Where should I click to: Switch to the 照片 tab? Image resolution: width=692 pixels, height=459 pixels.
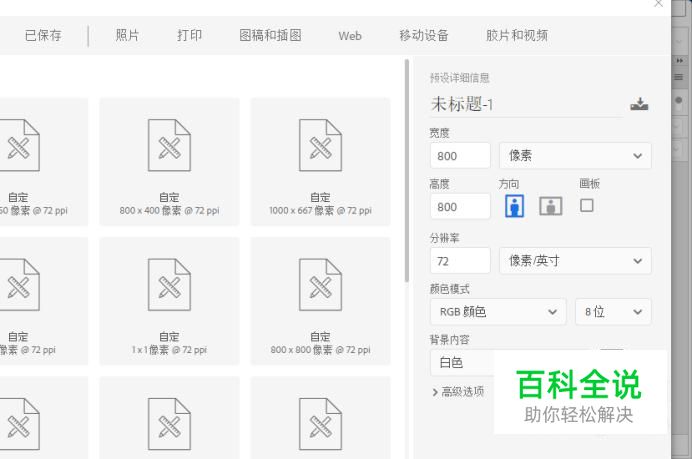coord(128,35)
